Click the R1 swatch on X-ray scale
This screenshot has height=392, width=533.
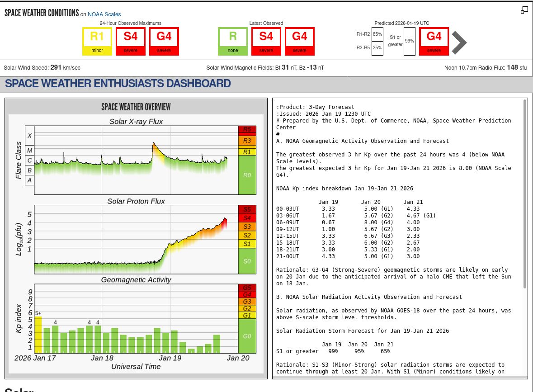point(247,152)
